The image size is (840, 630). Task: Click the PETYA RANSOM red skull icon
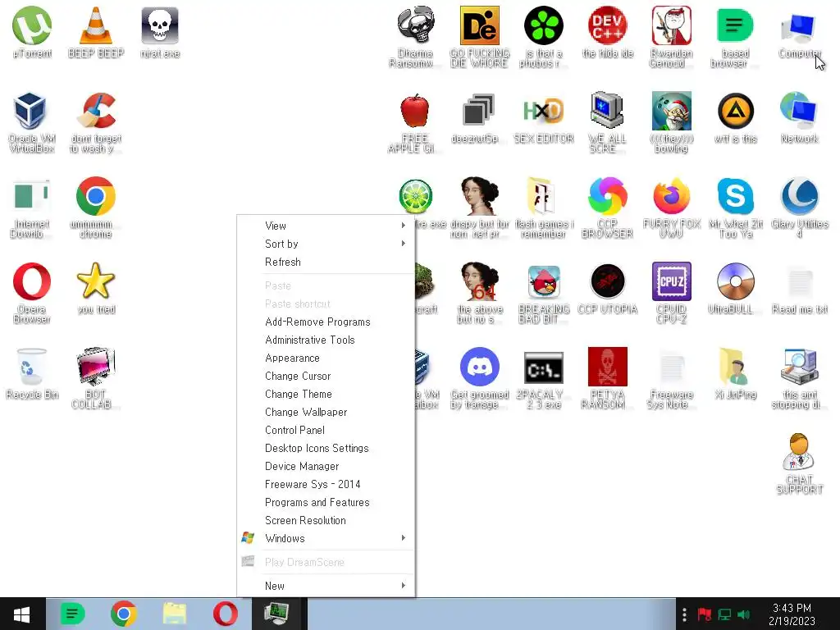point(608,367)
